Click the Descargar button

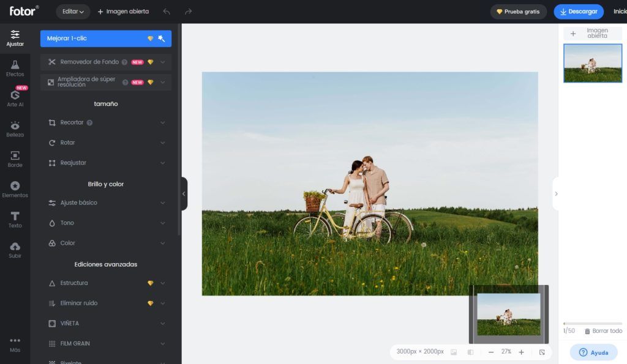[x=579, y=12]
